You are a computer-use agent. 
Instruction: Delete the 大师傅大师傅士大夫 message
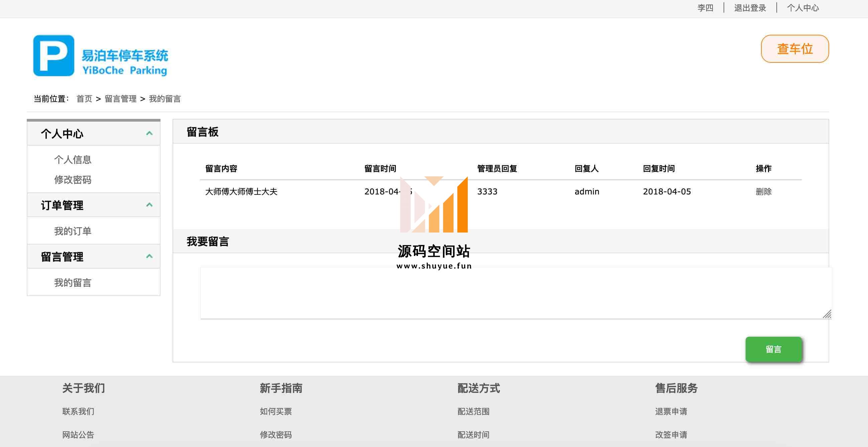point(763,191)
